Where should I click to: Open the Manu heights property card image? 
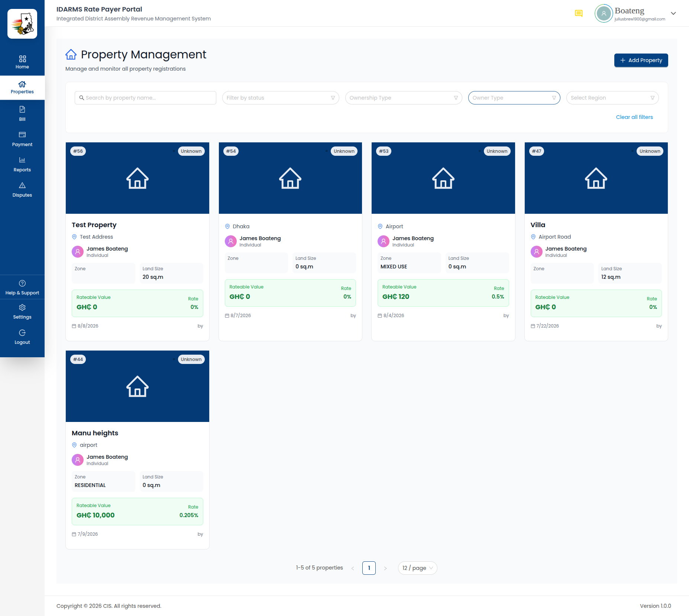click(138, 386)
